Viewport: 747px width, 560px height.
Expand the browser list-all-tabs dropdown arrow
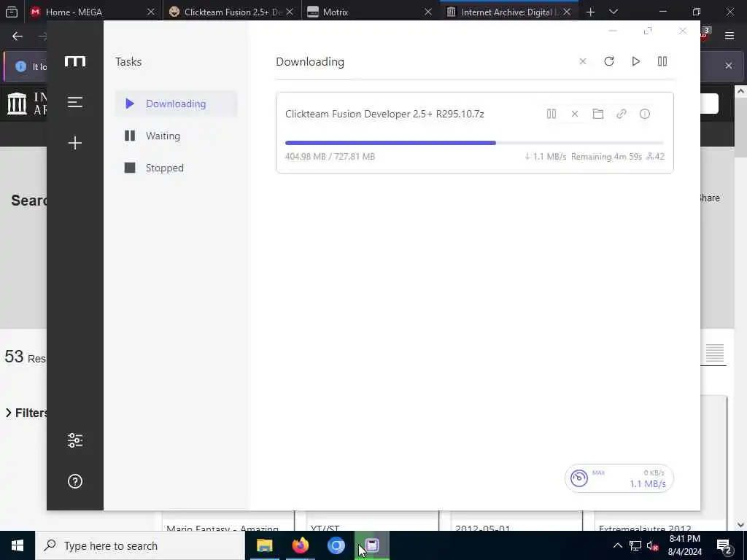tap(614, 12)
